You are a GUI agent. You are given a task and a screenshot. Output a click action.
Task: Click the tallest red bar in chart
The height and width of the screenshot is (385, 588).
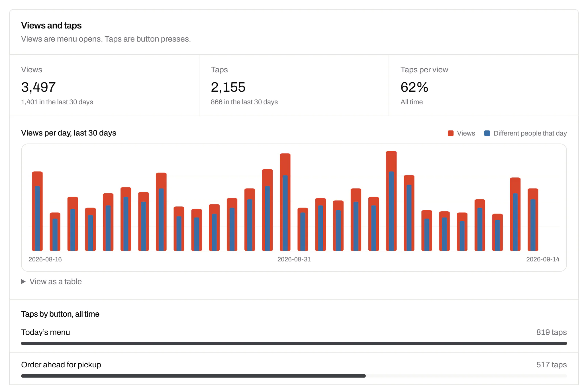click(391, 201)
